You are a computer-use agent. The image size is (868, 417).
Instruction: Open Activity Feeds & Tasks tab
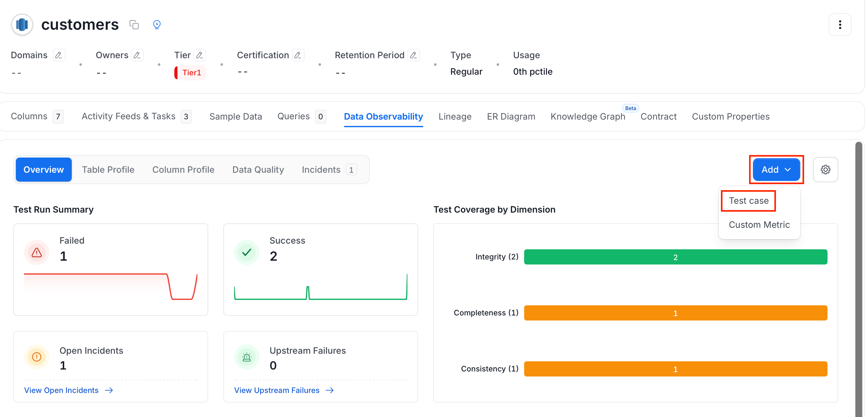coord(136,116)
